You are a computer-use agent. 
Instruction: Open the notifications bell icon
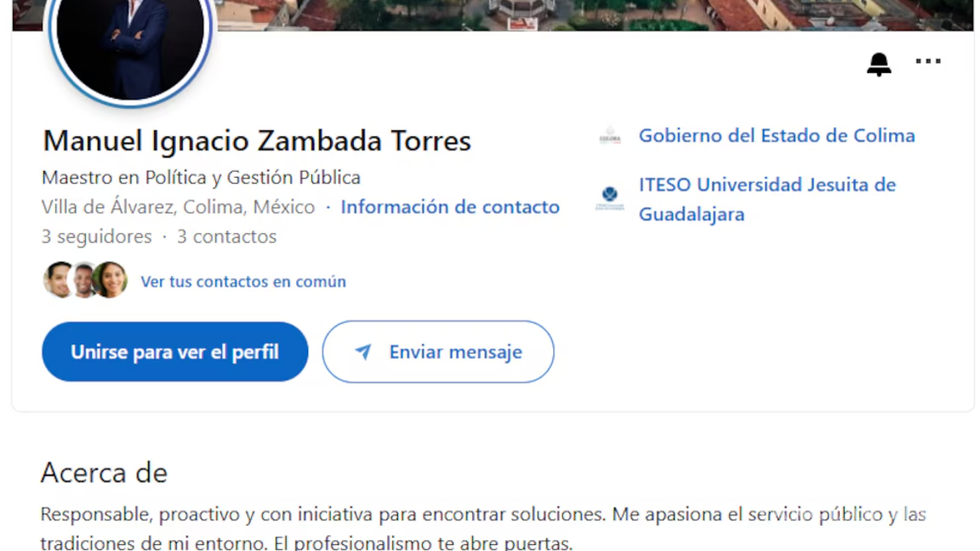[x=879, y=61]
